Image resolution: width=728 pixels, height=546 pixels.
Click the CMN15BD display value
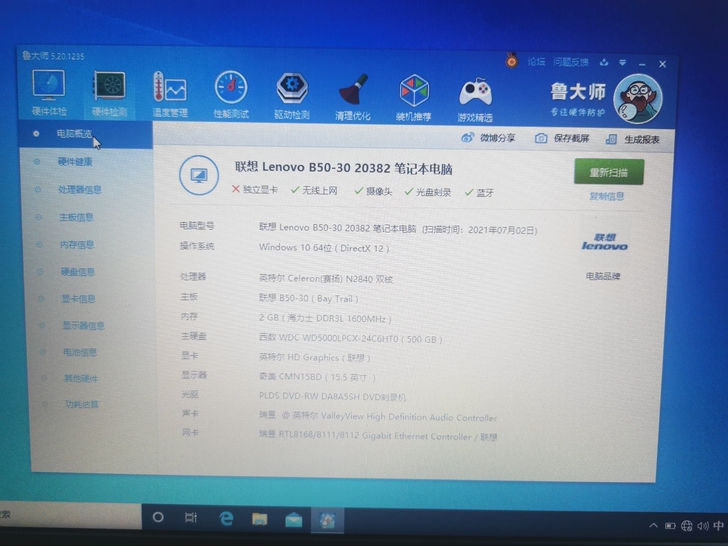[x=317, y=377]
